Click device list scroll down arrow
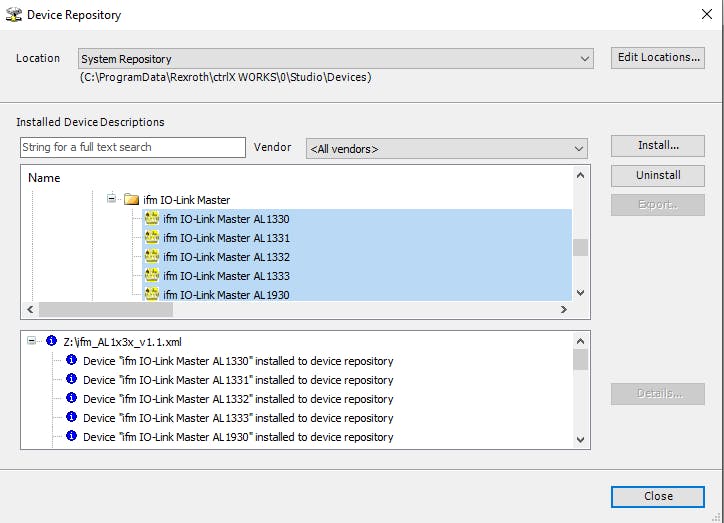Image resolution: width=724 pixels, height=523 pixels. point(580,293)
